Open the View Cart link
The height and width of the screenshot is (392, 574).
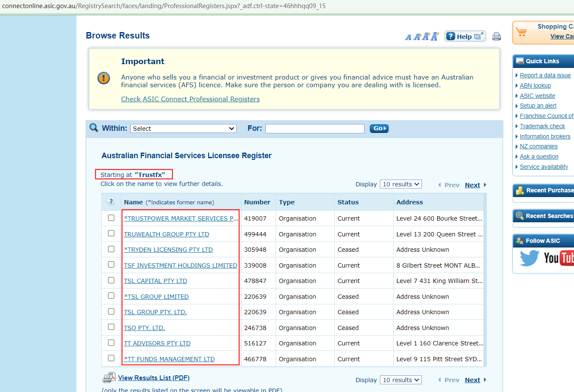point(562,36)
